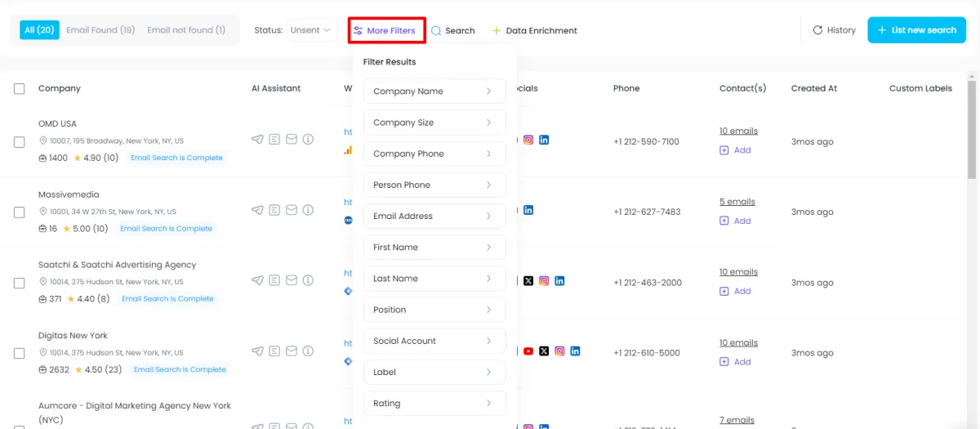Select the Saatchi & Saatchi Advertising Agency checkbox
The image size is (980, 429).
tap(20, 283)
